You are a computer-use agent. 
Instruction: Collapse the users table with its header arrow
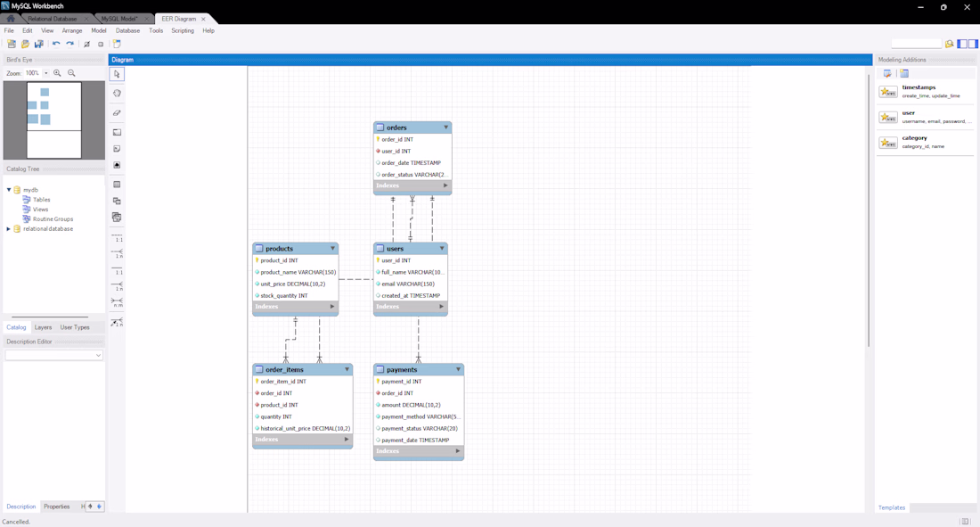442,249
